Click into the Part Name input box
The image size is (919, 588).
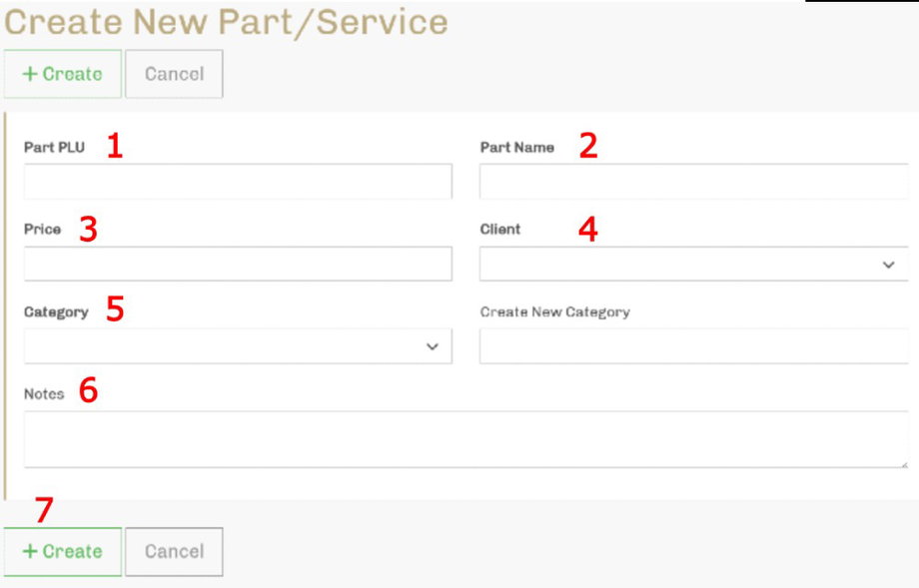tap(693, 182)
